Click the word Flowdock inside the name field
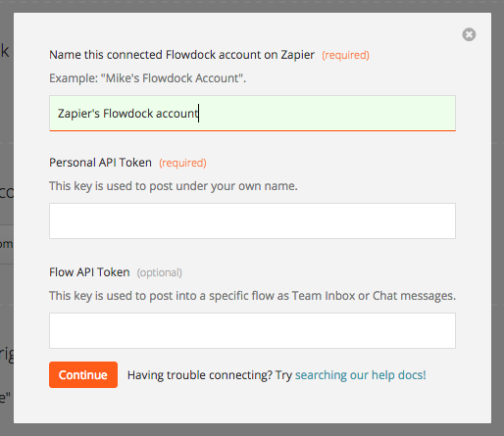This screenshot has width=504, height=436. coord(127,114)
